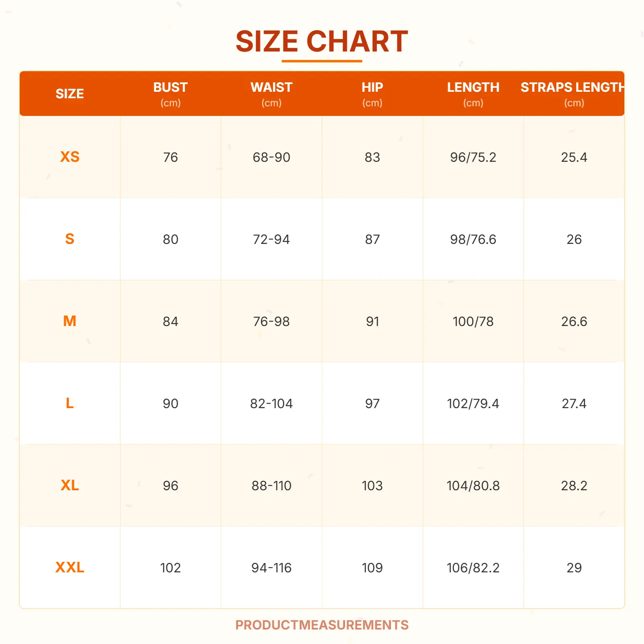Click the STRAPS LENGTH column header
644x644 pixels.
point(573,94)
